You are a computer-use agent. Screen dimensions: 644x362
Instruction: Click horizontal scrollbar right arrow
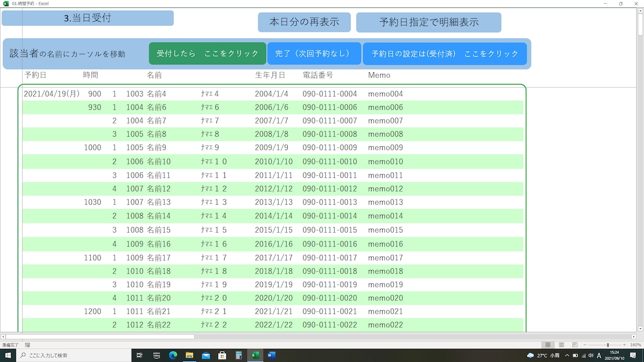click(633, 336)
